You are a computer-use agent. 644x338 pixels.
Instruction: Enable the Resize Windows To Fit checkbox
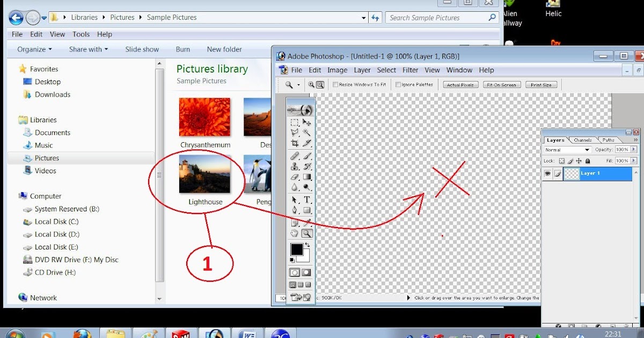[336, 84]
